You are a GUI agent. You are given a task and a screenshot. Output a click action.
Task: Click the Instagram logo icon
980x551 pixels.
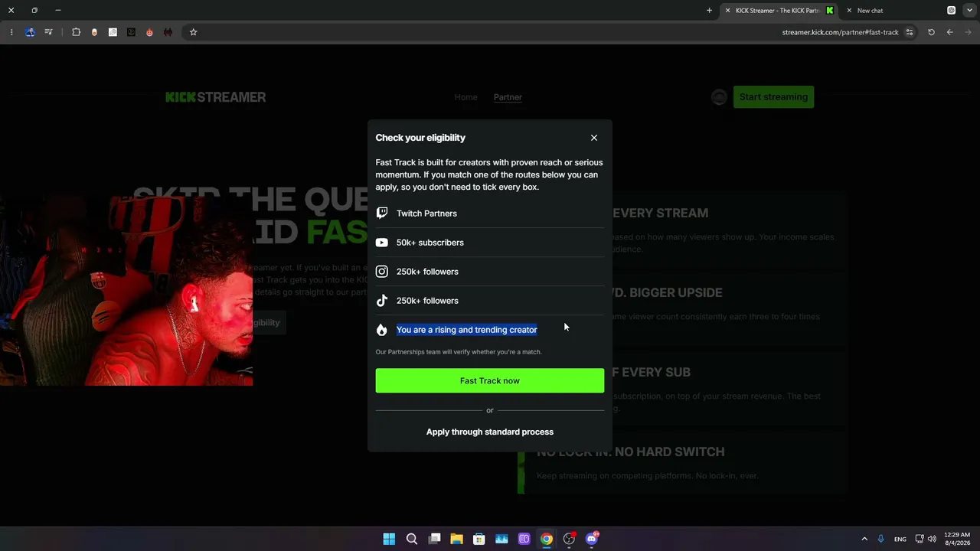[x=382, y=272]
